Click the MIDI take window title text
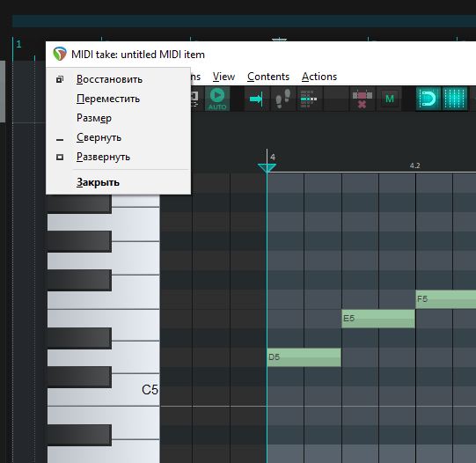The height and width of the screenshot is (463, 476). point(138,55)
